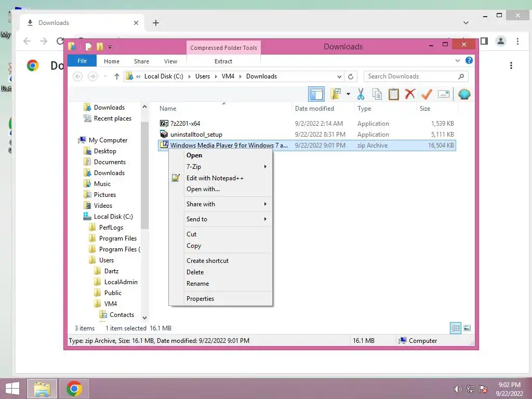Click the VM4 breadcrumb in address bar
This screenshot has width=532, height=399.
228,76
